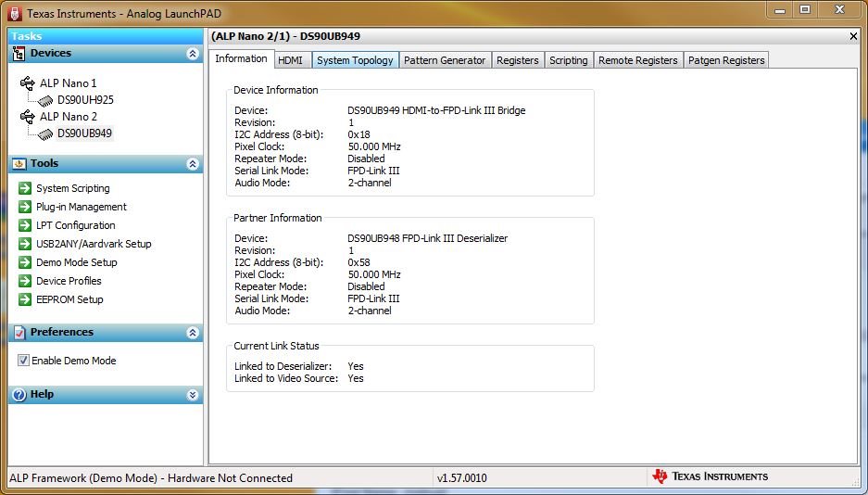
Task: Open Plug-in Management tool
Action: point(82,207)
